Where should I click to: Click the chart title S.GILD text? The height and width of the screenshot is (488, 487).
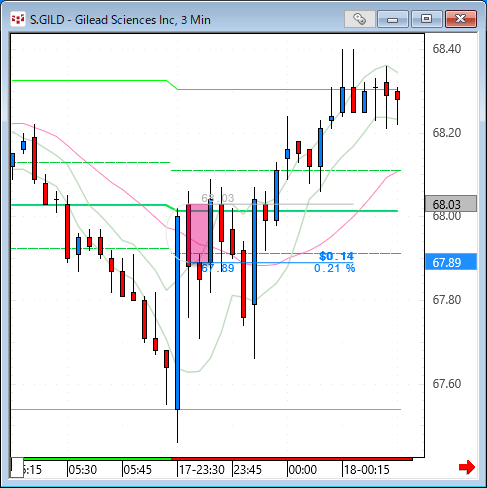tap(47, 20)
